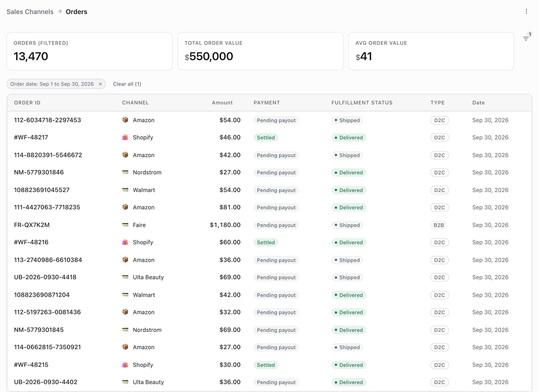Select the Total Order Value $550,000 card
This screenshot has height=392, width=539.
pos(260,51)
